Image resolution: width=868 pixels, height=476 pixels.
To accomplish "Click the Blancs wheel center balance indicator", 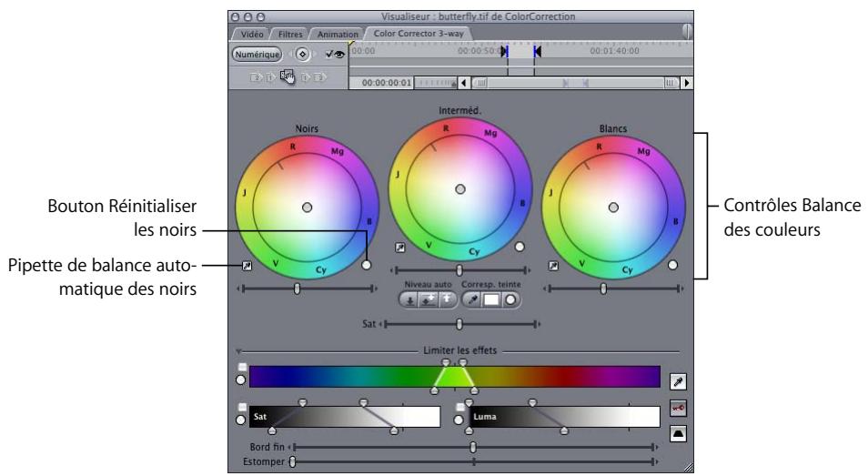I will (613, 208).
